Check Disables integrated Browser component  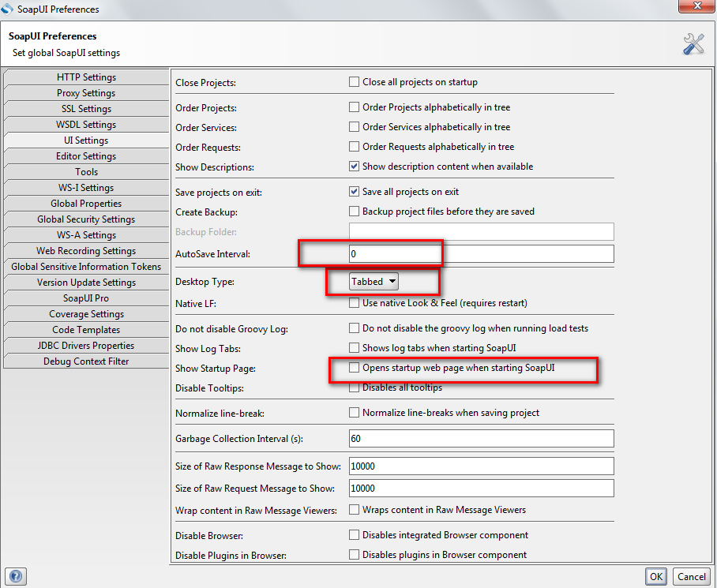354,534
